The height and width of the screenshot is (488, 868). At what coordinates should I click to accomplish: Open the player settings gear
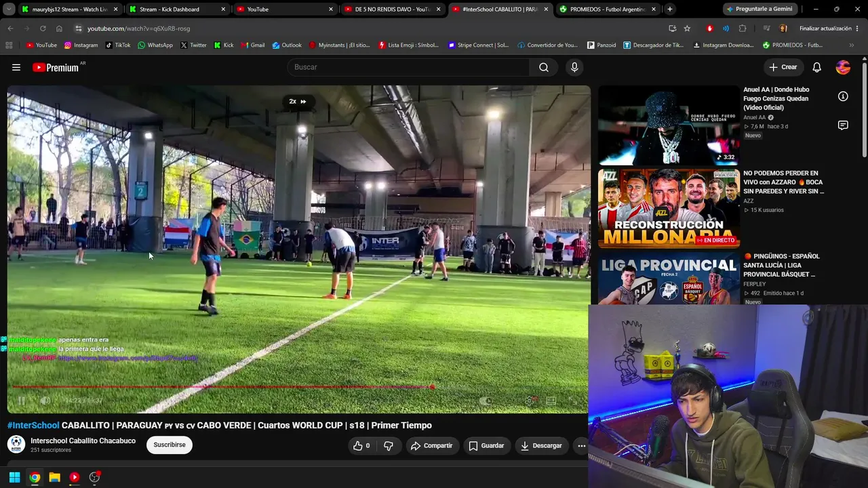coord(530,401)
